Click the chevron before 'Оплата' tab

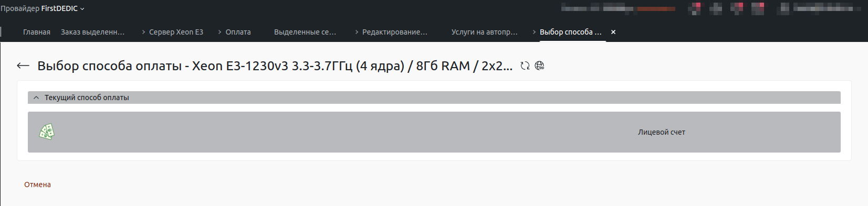(x=219, y=32)
